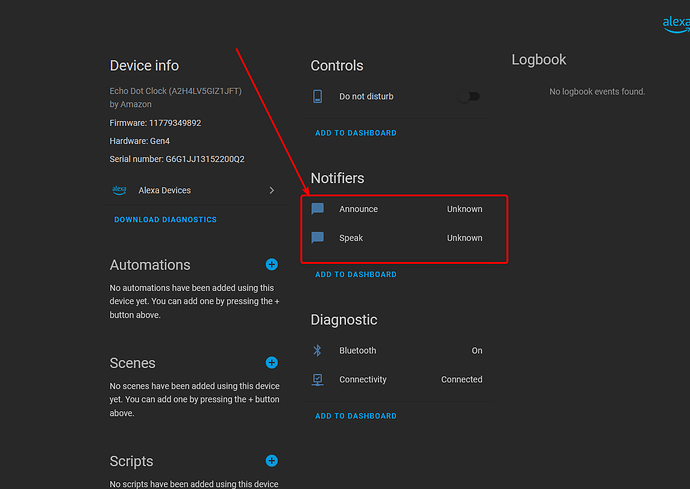Open Alexa Devices chevron arrow
Viewport: 690px width, 489px height.
[272, 190]
